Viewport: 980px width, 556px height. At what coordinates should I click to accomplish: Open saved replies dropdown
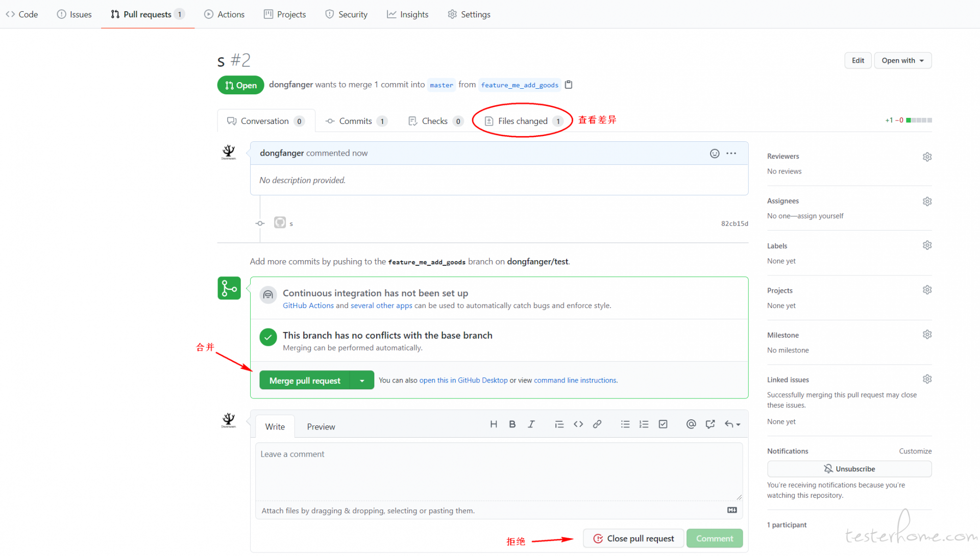click(732, 424)
